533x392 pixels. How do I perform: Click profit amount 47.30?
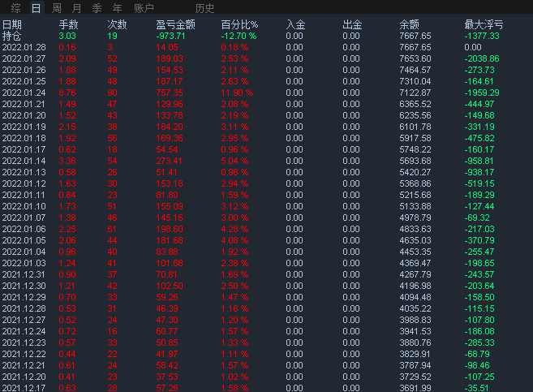[167, 320]
